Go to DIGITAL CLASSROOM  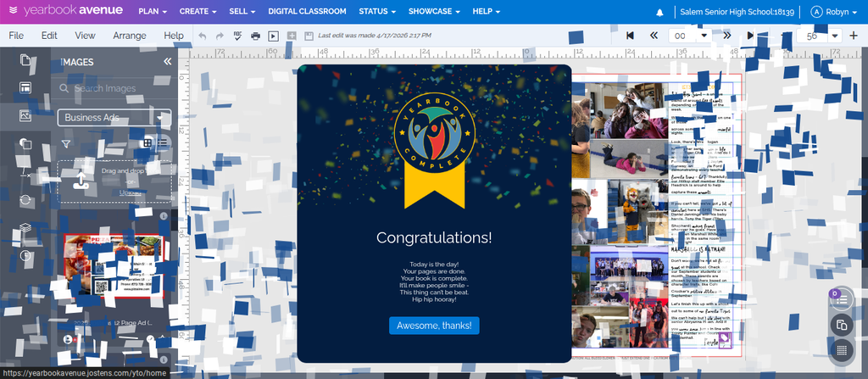pyautogui.click(x=307, y=12)
